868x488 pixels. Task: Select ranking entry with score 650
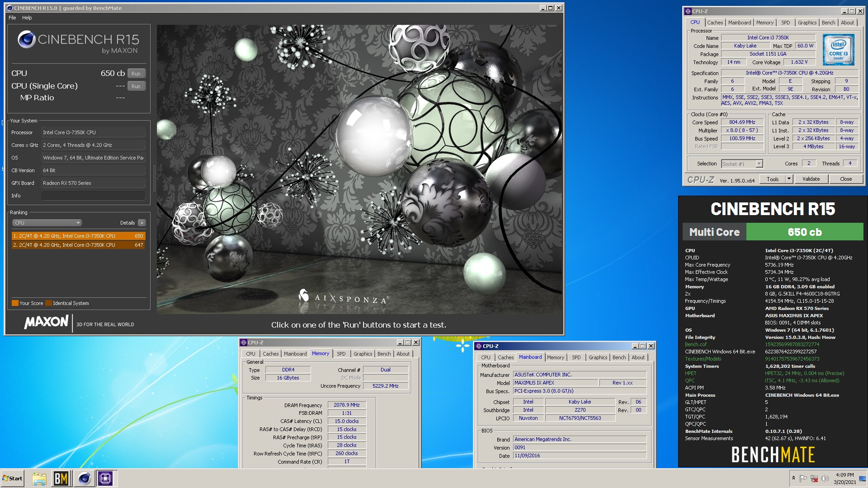78,236
